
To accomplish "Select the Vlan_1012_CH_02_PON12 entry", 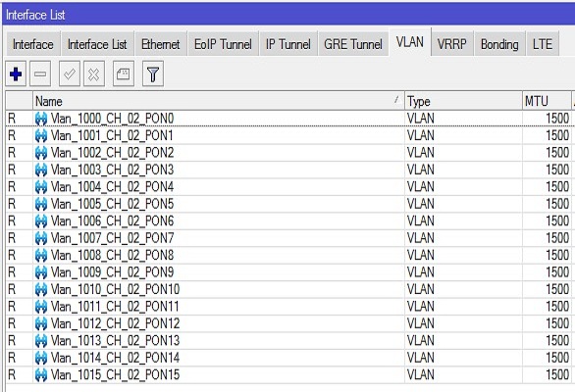I will (x=289, y=323).
